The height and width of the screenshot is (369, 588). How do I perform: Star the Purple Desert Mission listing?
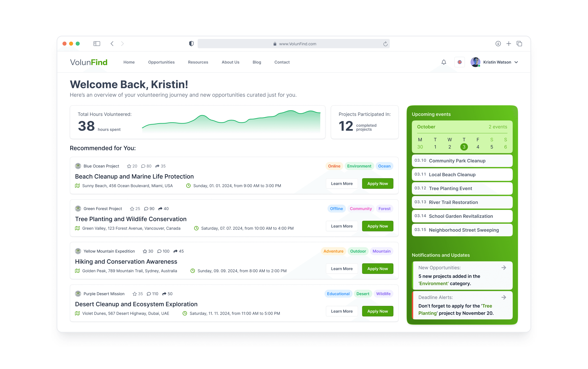(135, 294)
